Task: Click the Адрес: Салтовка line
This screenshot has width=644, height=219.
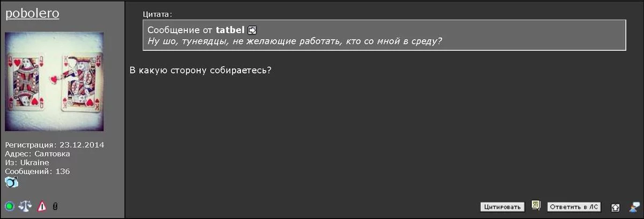Action: [38, 154]
